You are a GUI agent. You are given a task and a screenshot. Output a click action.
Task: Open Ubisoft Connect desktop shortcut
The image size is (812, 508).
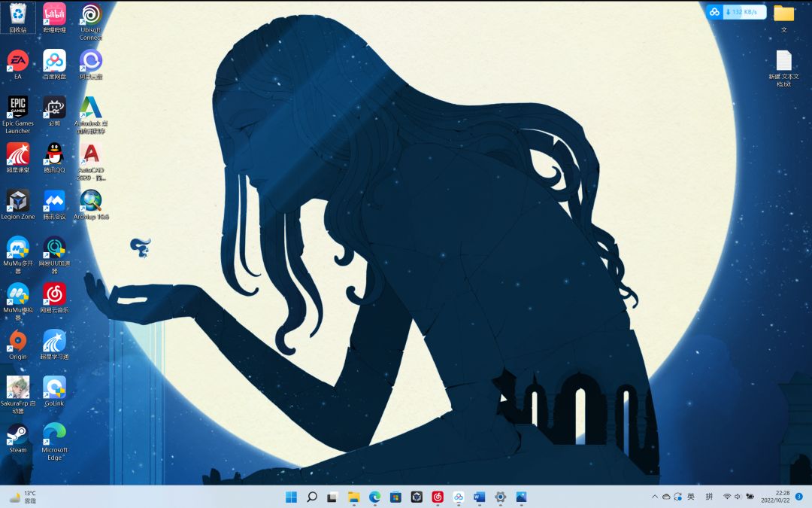point(91,21)
